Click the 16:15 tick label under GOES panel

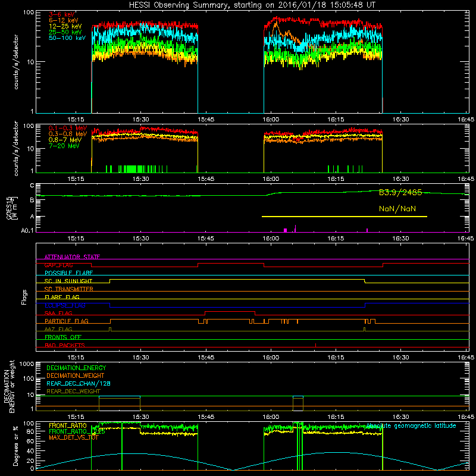click(336, 239)
